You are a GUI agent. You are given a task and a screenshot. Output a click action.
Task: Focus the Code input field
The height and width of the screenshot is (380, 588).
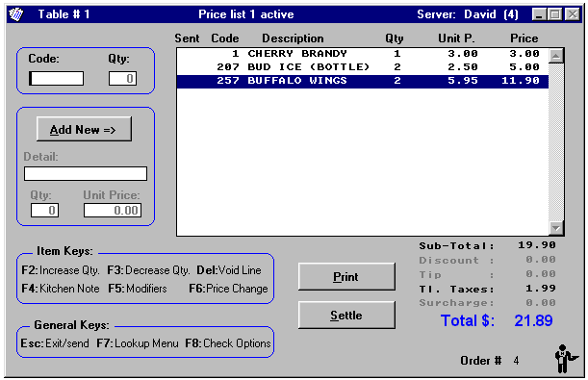tap(56, 78)
